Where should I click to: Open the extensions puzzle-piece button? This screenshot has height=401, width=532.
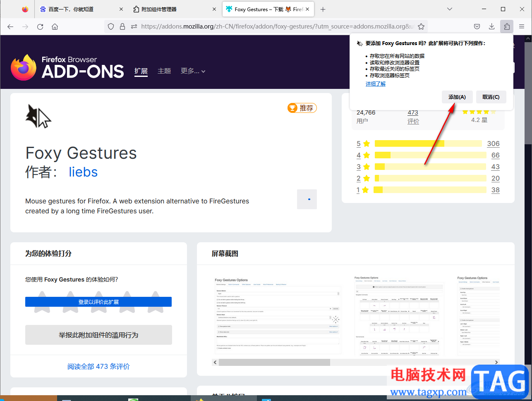(x=507, y=26)
